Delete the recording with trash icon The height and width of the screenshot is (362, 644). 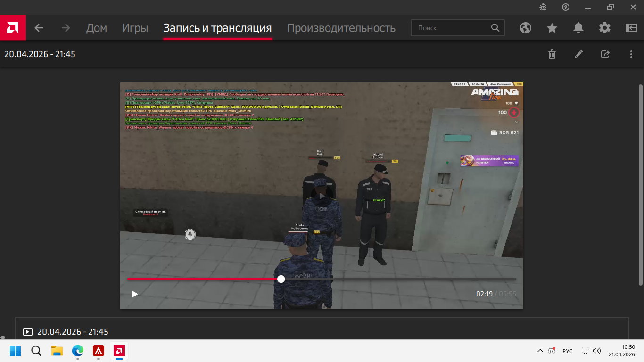pos(552,54)
